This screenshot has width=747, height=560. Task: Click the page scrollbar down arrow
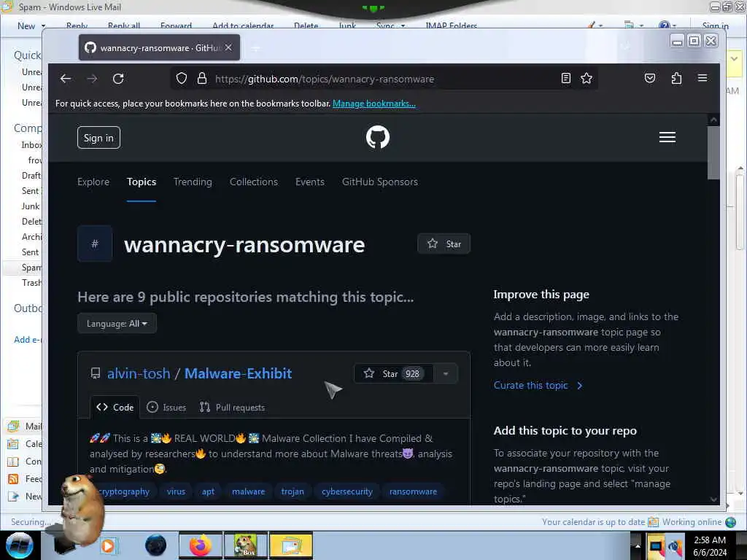[x=713, y=499]
